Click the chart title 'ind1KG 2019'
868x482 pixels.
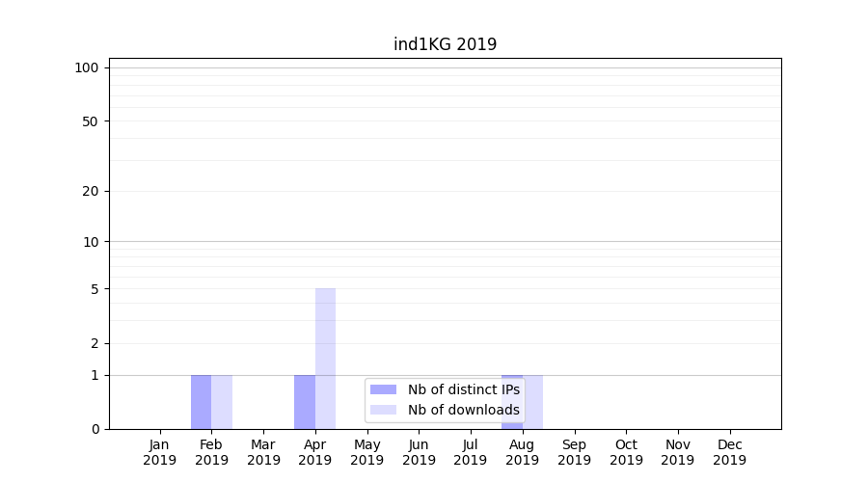pos(445,44)
